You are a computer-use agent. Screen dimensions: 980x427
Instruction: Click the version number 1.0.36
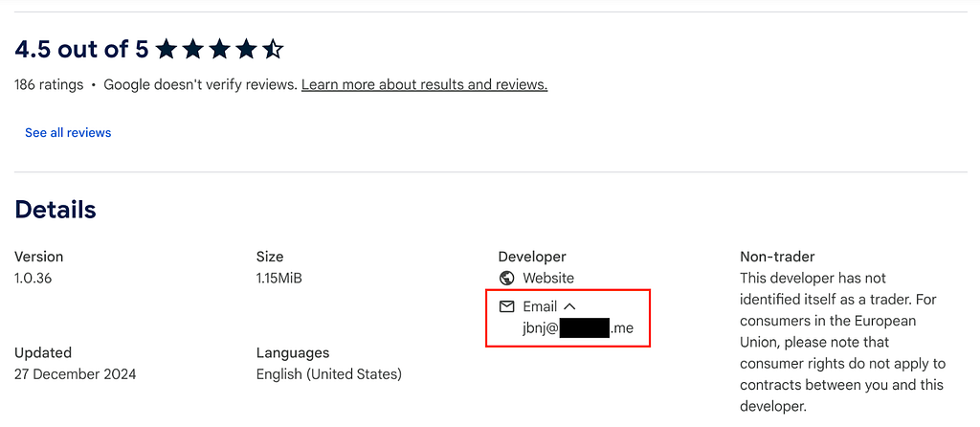coord(33,279)
